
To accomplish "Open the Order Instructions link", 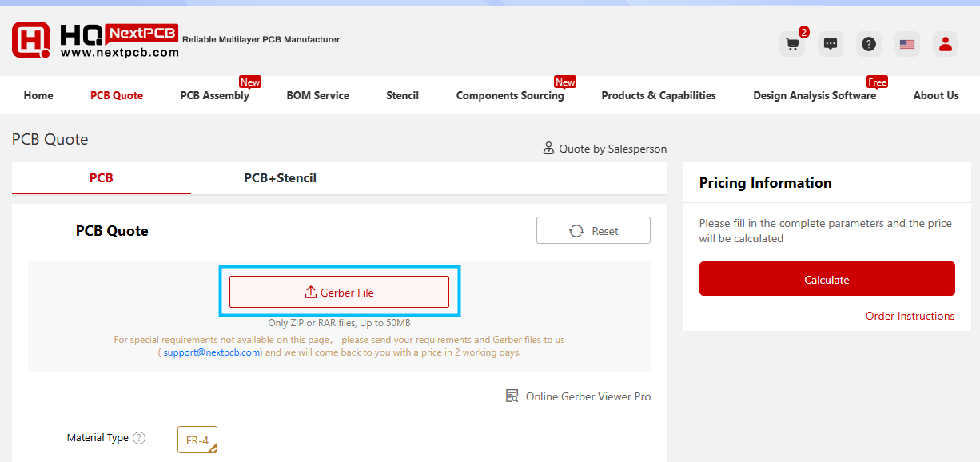I will click(910, 316).
